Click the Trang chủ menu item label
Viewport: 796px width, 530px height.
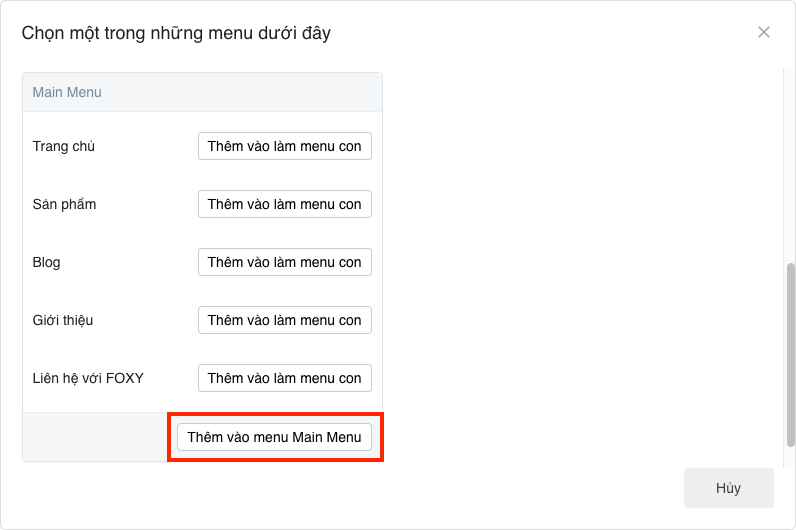(64, 146)
